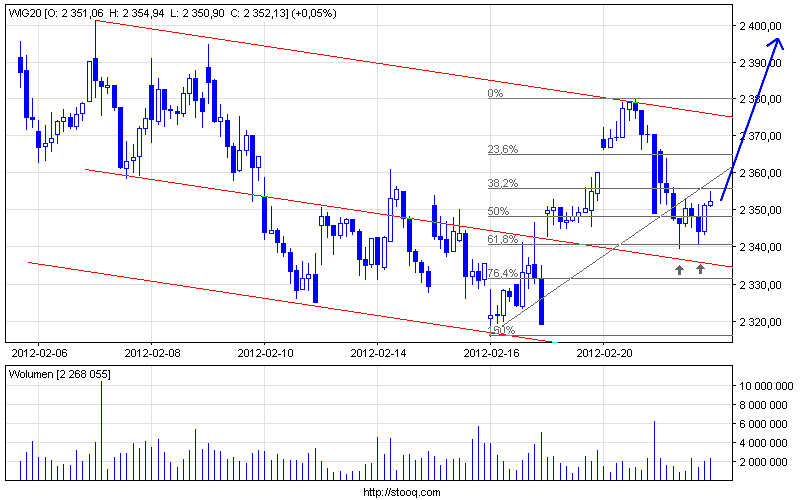Screen dimensions: 800x500
Task: Click the 2012-02-20 date label
Action: tap(604, 353)
